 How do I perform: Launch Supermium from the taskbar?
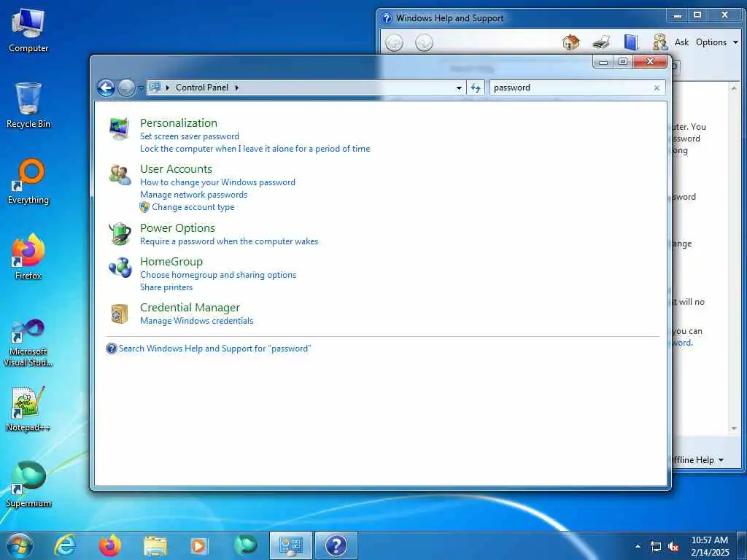[245, 545]
